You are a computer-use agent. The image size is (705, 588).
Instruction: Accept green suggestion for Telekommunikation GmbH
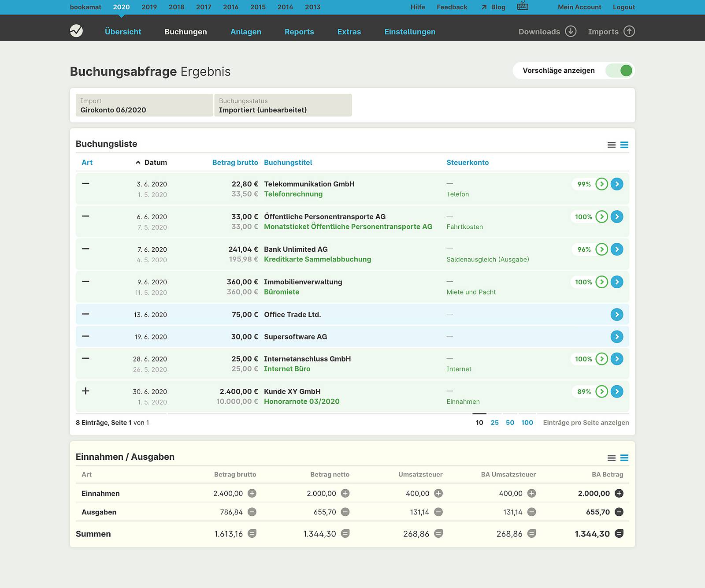(x=601, y=184)
